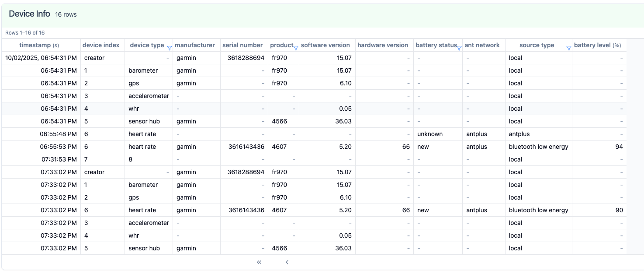This screenshot has width=644, height=274.
Task: Open the source type column filter
Action: coord(568,48)
